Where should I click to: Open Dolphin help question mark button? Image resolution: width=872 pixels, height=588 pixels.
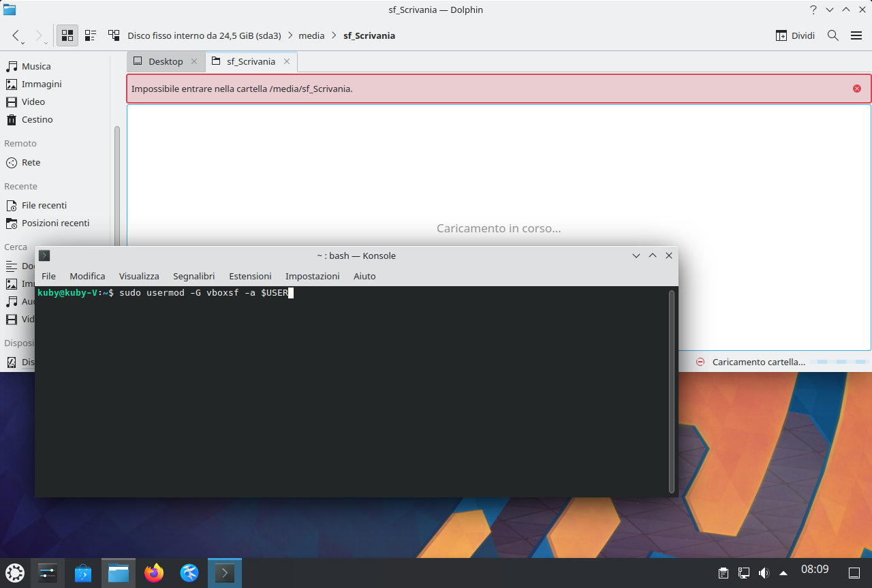click(x=813, y=10)
